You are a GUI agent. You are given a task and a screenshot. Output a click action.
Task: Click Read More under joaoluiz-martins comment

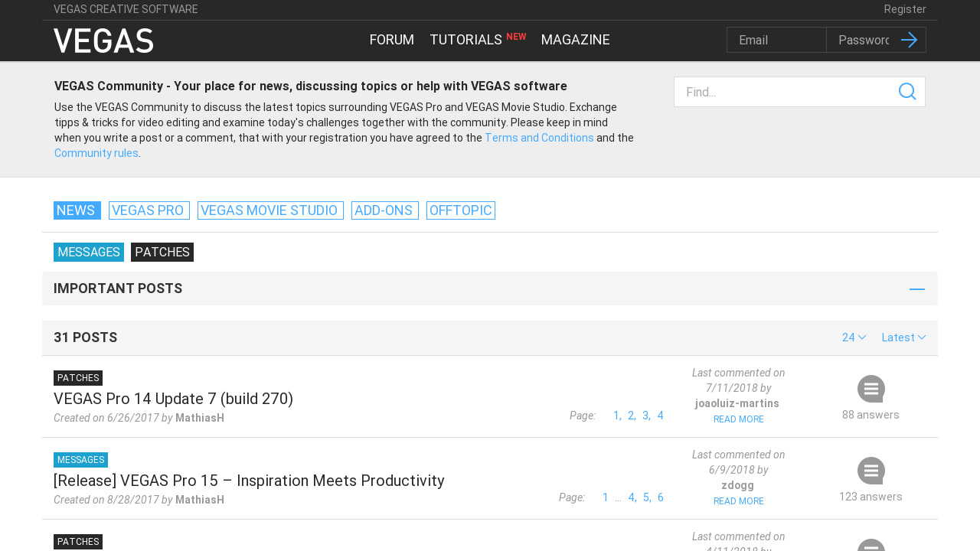(739, 419)
